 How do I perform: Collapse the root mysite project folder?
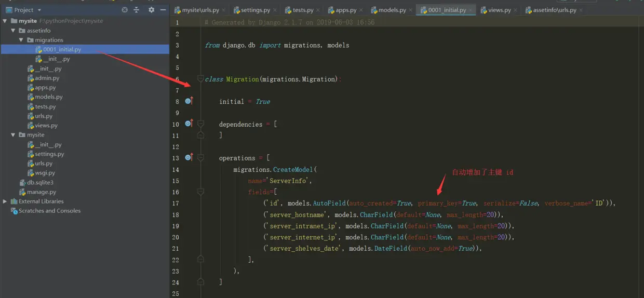pos(5,21)
